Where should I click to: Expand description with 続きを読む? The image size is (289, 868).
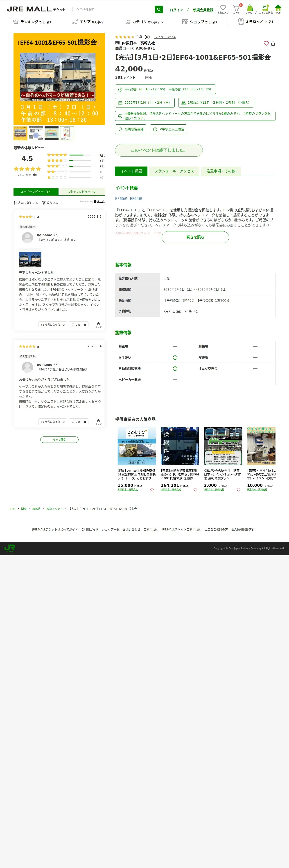195,237
